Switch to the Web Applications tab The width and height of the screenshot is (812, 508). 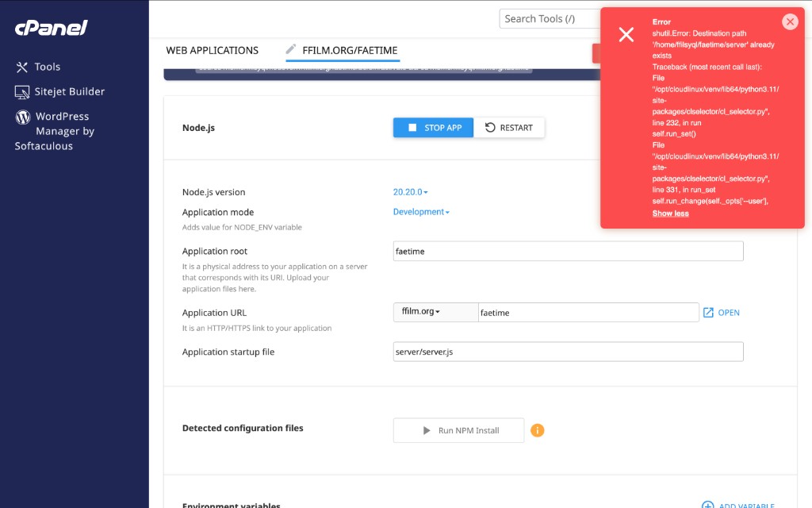click(212, 50)
